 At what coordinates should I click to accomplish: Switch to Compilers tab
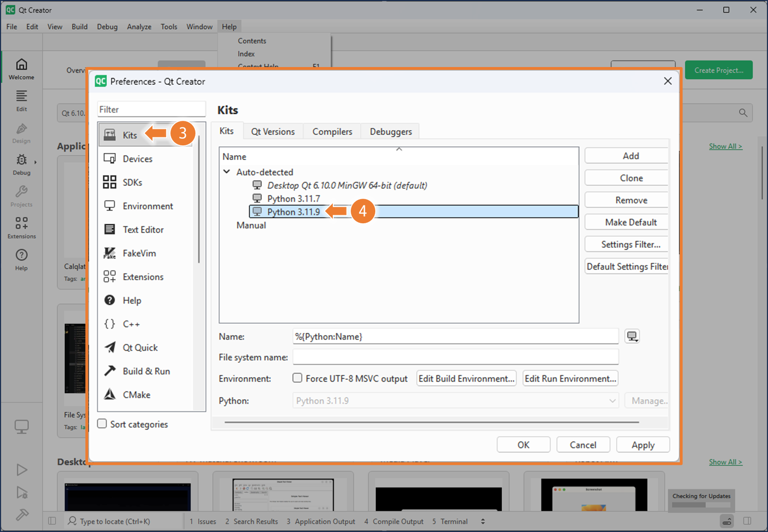(x=332, y=132)
